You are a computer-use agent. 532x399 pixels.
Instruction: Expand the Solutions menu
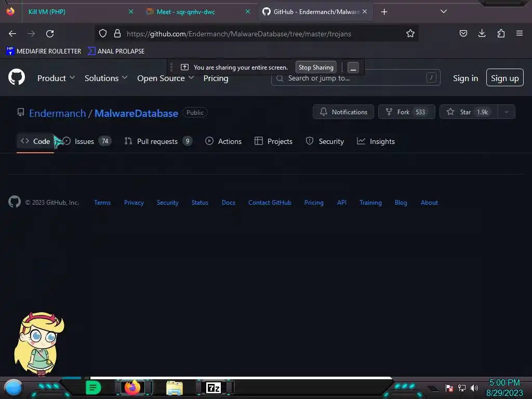(106, 78)
